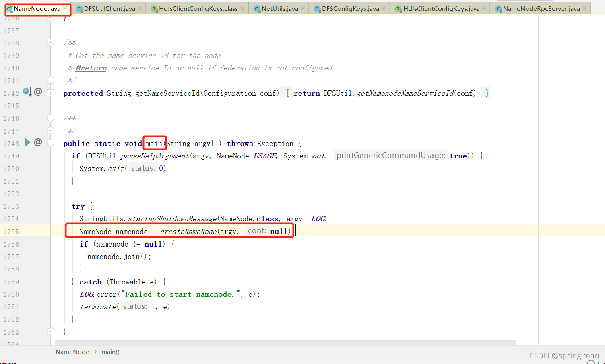Close the NameNodeRpcServer.java tab

(x=584, y=8)
